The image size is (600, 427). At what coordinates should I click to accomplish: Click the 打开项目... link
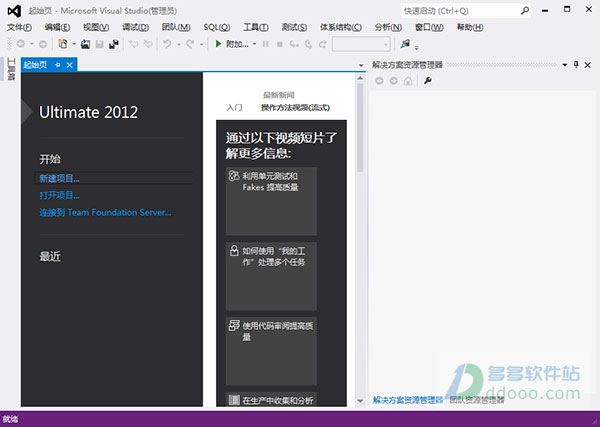pos(59,196)
